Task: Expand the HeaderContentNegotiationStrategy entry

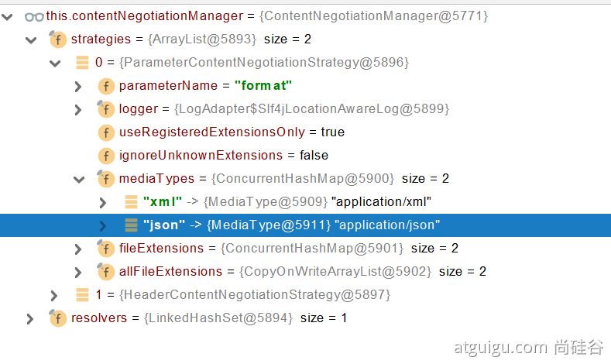Action: coord(53,295)
